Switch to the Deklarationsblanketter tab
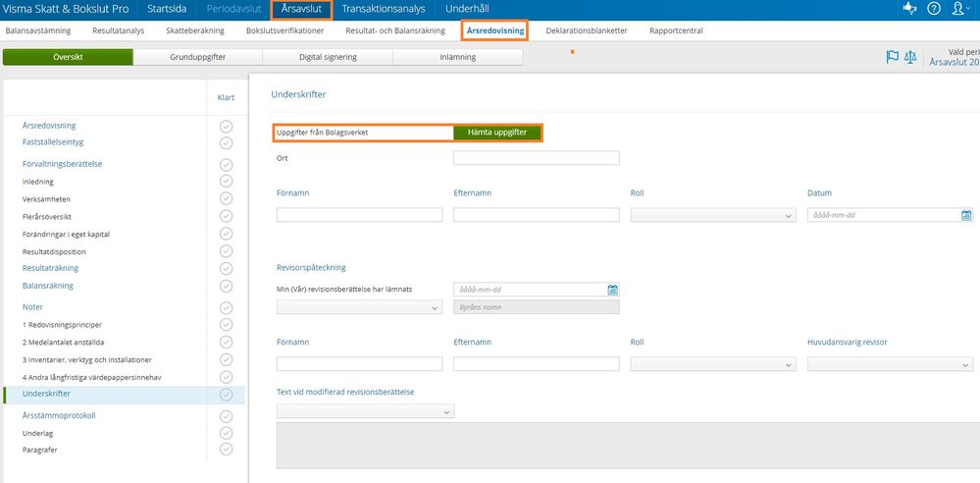This screenshot has width=980, height=483. click(x=587, y=30)
